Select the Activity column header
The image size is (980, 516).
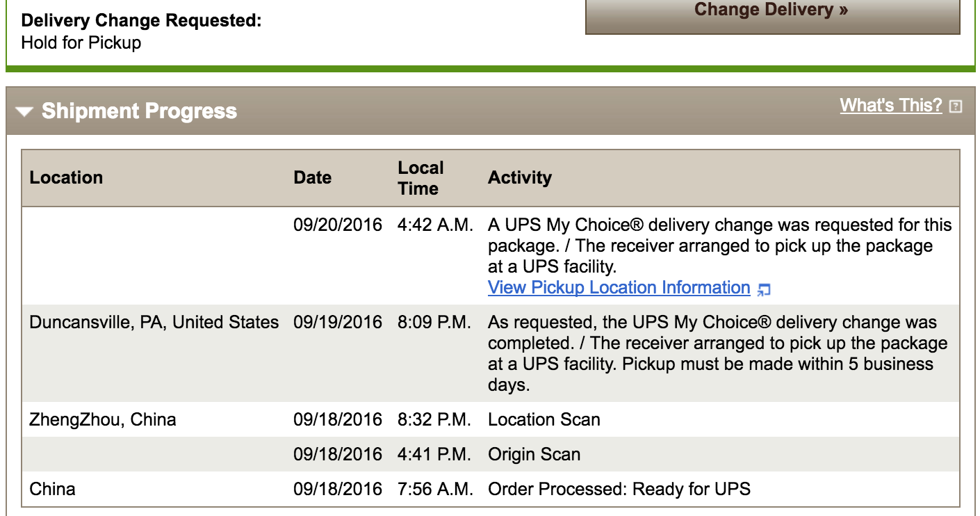[520, 177]
